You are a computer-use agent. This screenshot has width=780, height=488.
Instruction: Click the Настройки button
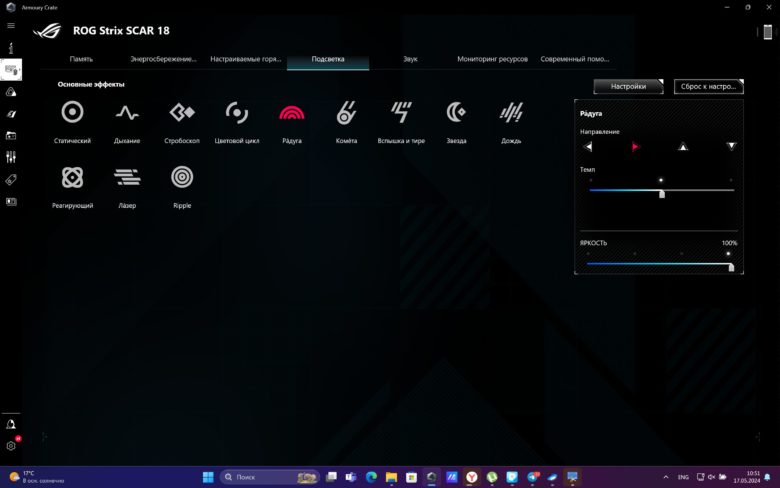[628, 87]
